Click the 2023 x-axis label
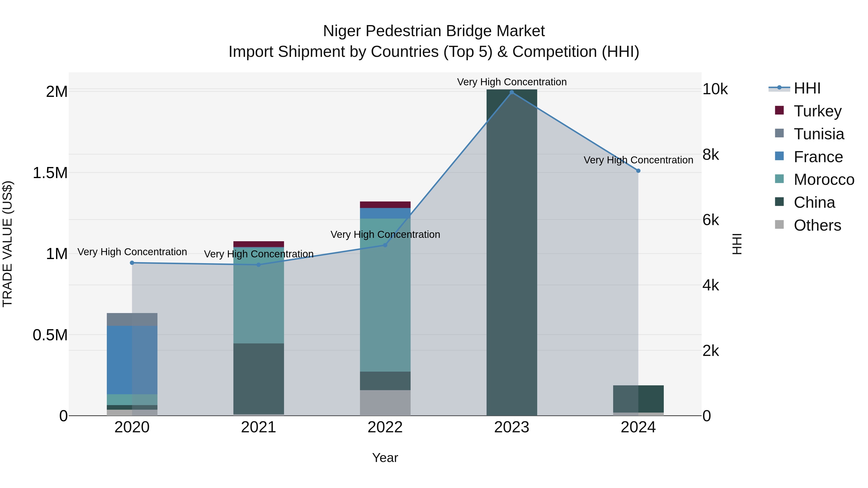 (512, 427)
